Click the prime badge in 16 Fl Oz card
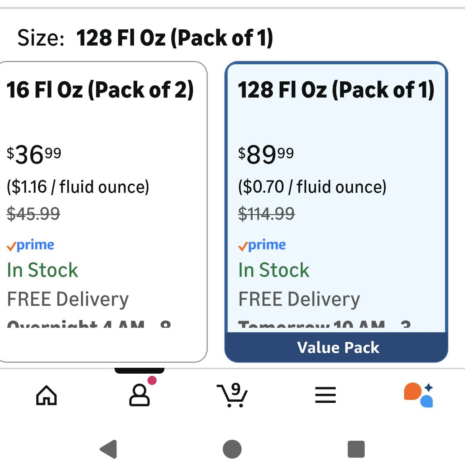The image size is (465, 476). tap(31, 246)
